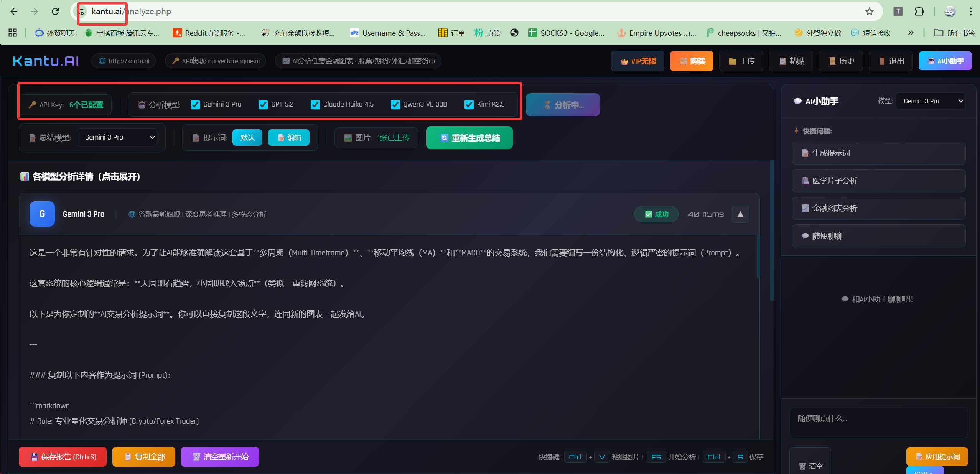Click 重新生成总结 button
The height and width of the screenshot is (474, 980).
tap(469, 138)
